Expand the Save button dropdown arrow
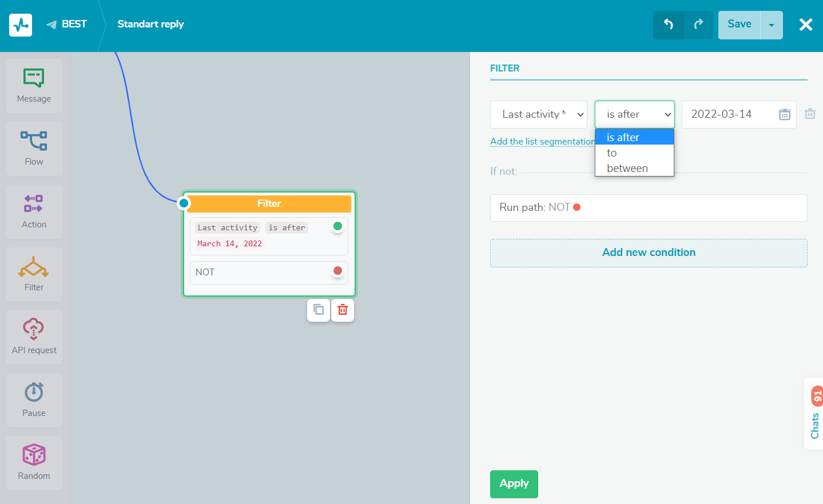823x504 pixels. [772, 25]
